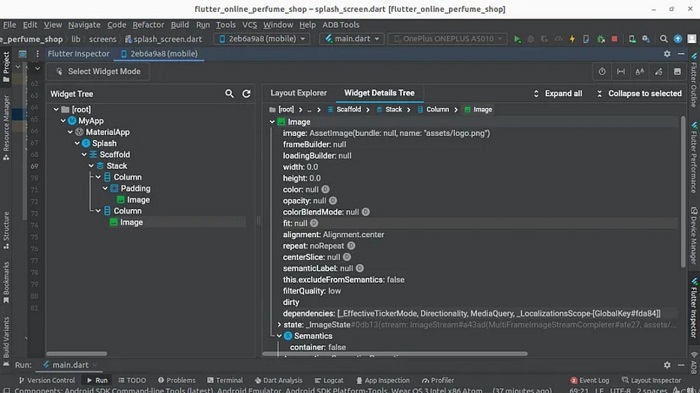This screenshot has height=393, width=700.
Task: Switch to Widget Details Tree tab
Action: [x=379, y=93]
